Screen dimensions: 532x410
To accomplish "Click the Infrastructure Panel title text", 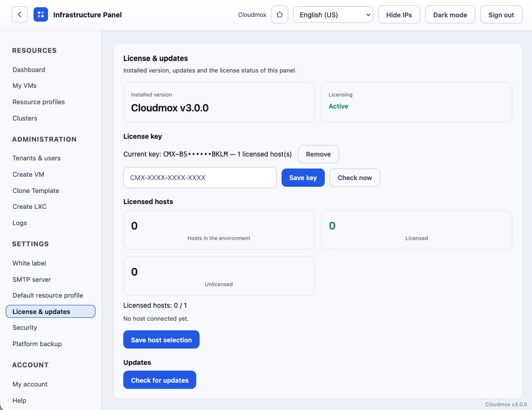I will tap(87, 14).
